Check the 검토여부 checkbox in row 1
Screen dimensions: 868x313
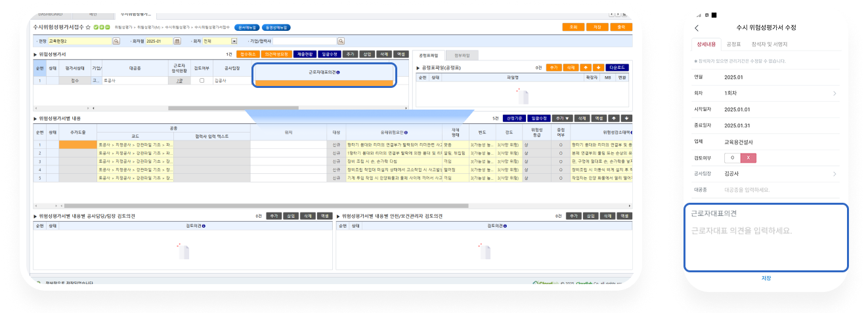[202, 81]
